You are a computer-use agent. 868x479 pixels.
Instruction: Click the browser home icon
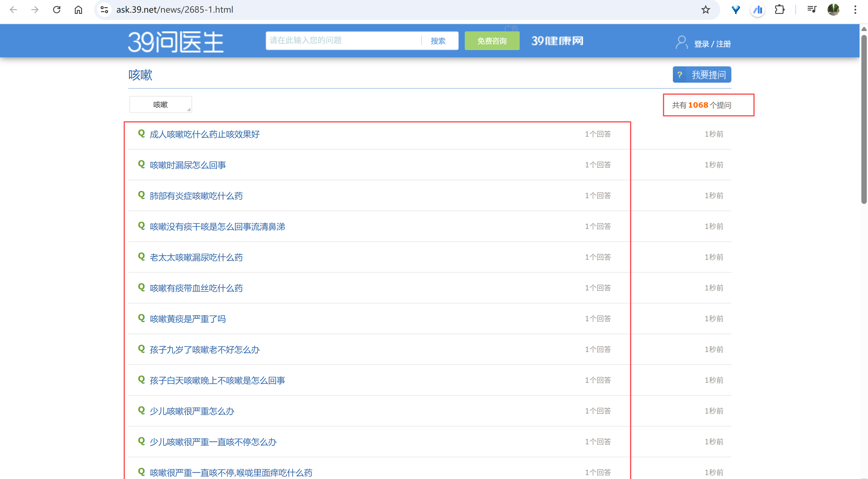pos(78,10)
